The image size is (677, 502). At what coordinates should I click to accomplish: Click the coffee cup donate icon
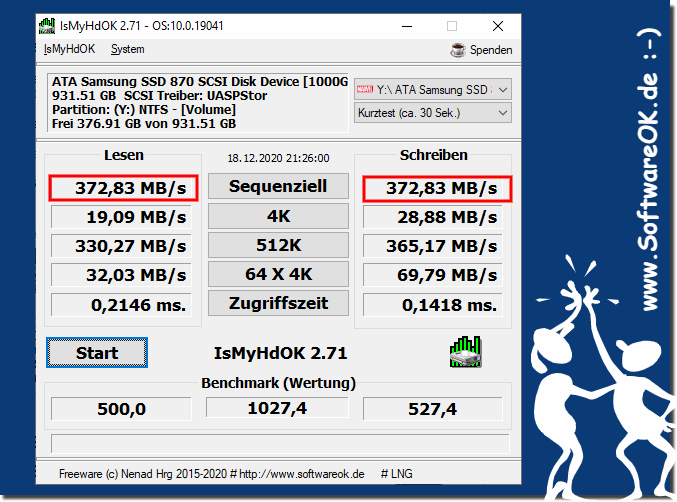coord(458,50)
